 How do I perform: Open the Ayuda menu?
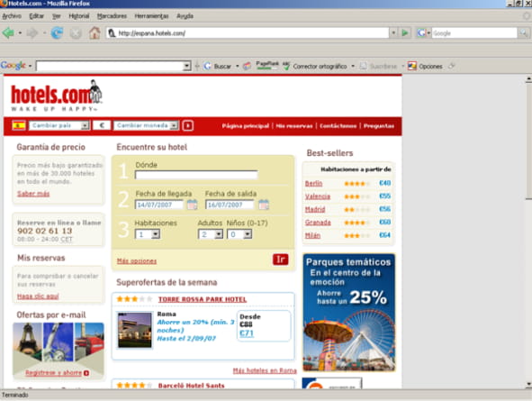tap(185, 16)
